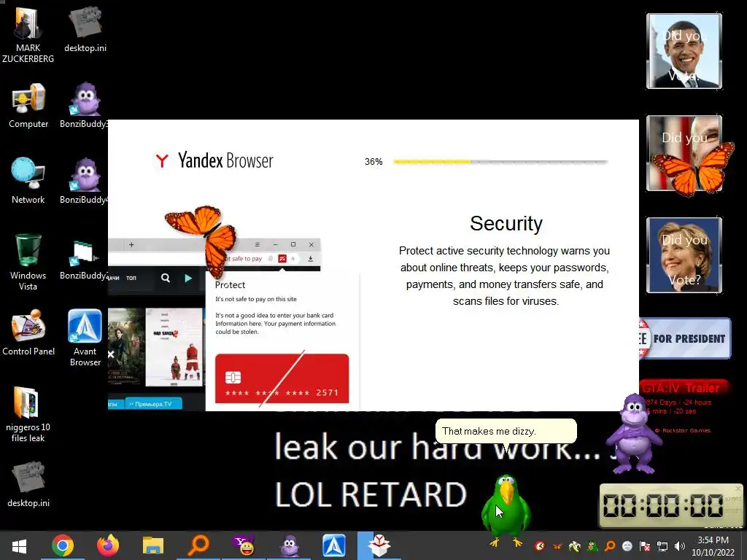Viewport: 747px width, 560px height.
Task: Click the search magnifier in the browser preview
Action: 166,278
